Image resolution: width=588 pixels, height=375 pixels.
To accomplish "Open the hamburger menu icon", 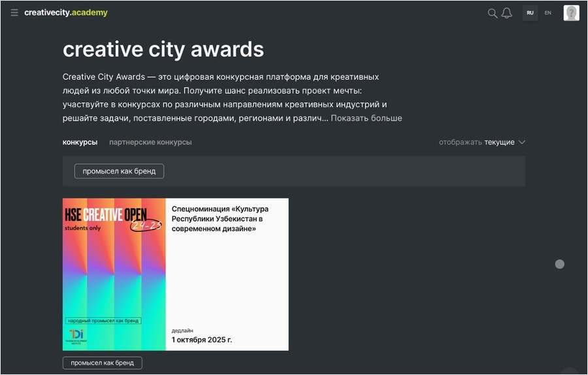I will click(x=14, y=13).
